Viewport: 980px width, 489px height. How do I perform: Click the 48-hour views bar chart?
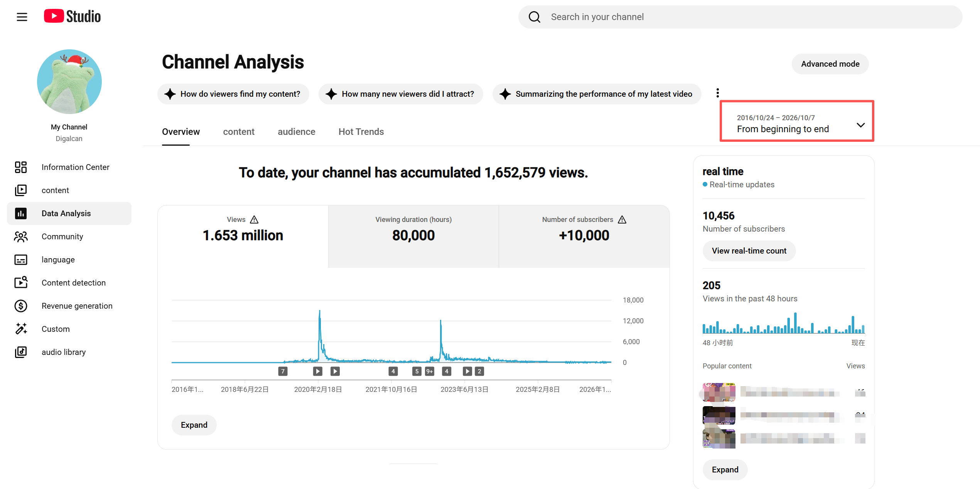pos(784,323)
